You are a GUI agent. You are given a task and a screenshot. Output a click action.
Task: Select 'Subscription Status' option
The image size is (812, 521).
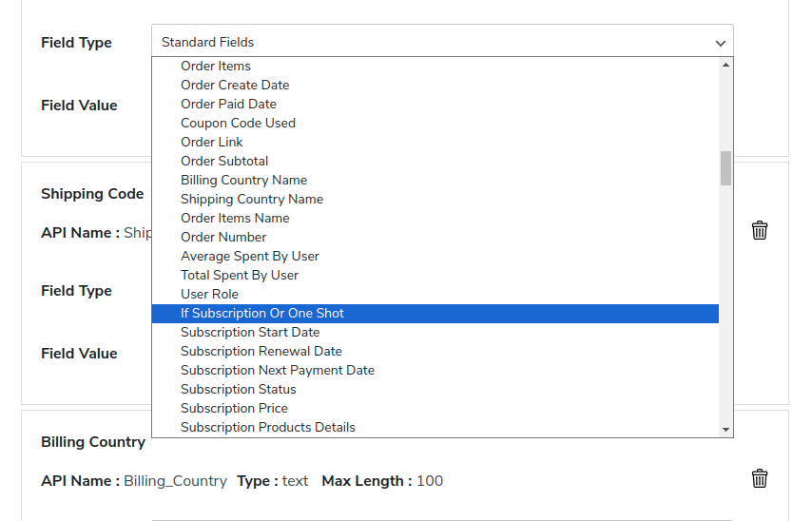click(239, 389)
